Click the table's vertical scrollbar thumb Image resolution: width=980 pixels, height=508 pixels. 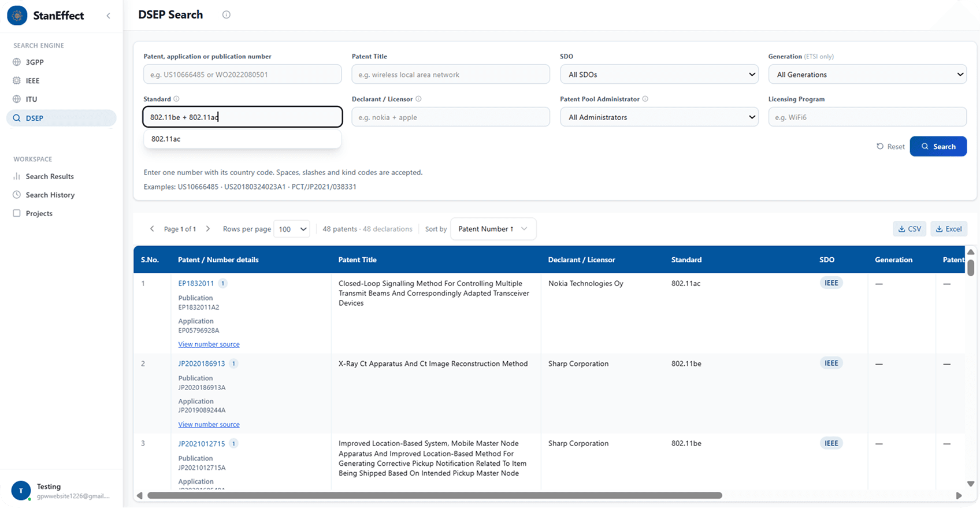click(971, 268)
